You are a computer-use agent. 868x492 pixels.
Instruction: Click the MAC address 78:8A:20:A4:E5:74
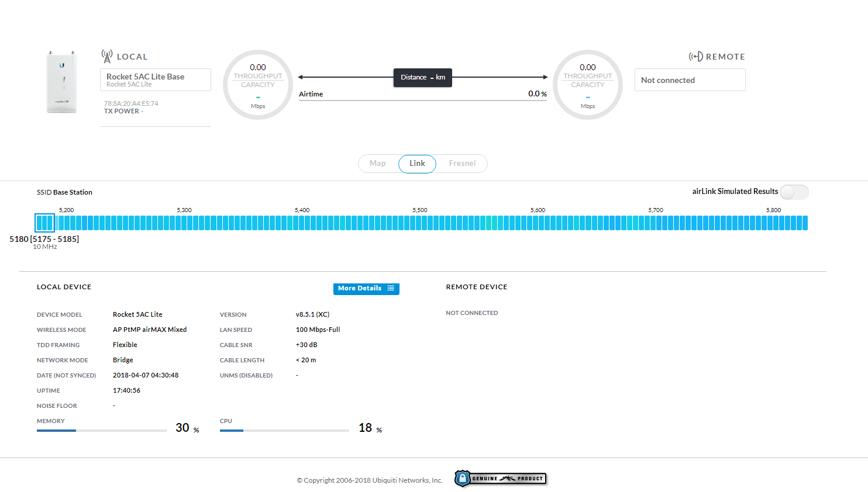[131, 103]
